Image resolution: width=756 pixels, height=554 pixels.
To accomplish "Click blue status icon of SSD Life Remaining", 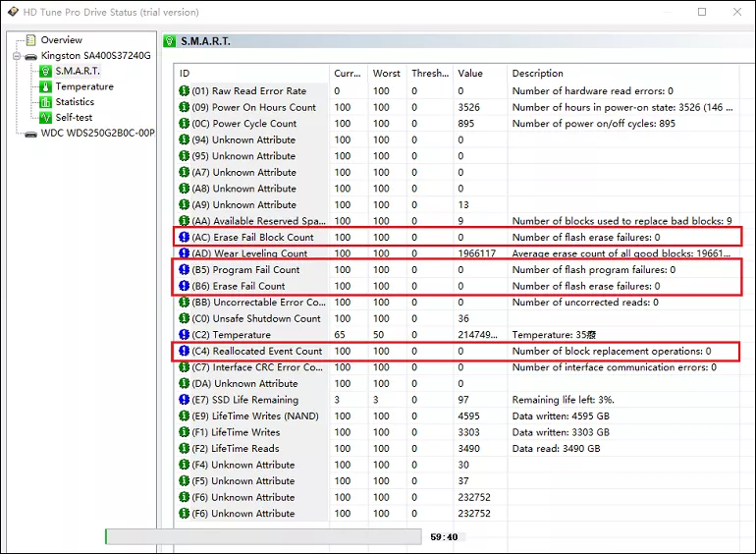I will 184,400.
